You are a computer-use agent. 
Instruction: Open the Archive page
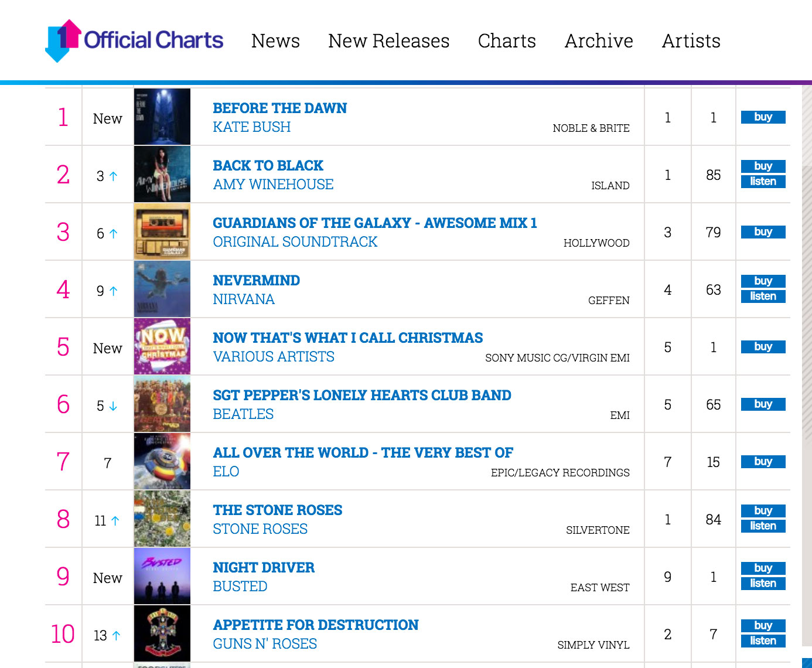(599, 41)
